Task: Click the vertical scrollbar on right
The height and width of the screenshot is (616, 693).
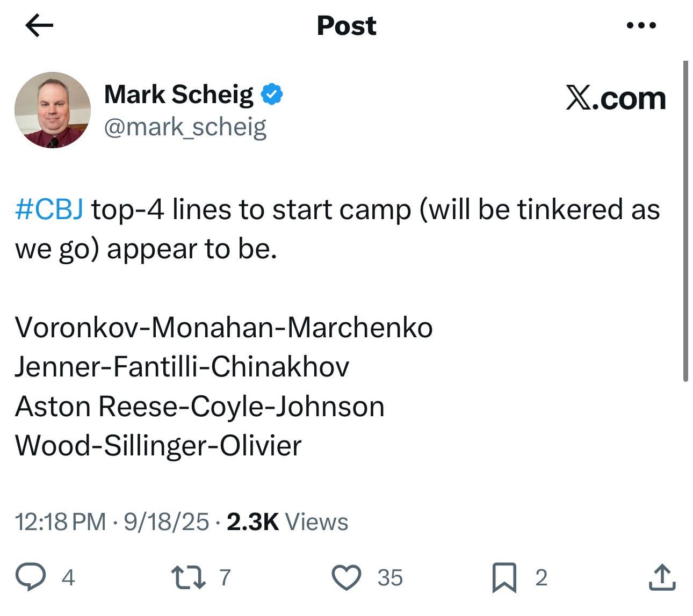Action: coord(685,220)
